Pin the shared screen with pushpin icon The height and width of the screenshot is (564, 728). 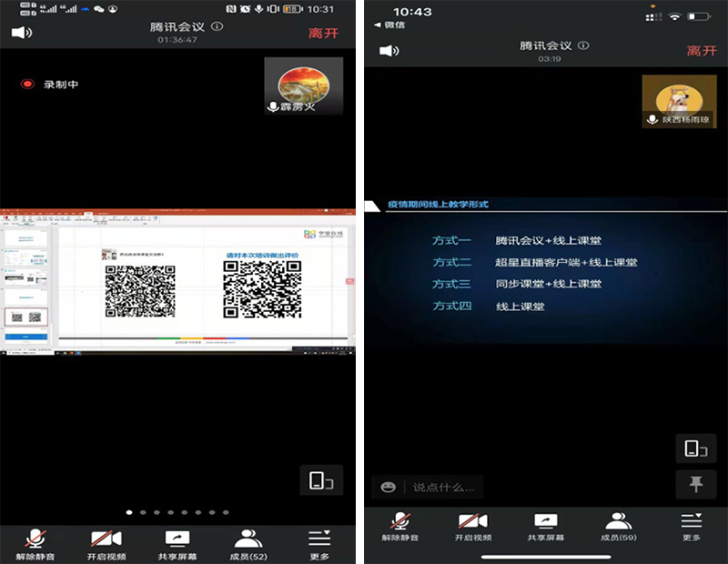coord(696,485)
